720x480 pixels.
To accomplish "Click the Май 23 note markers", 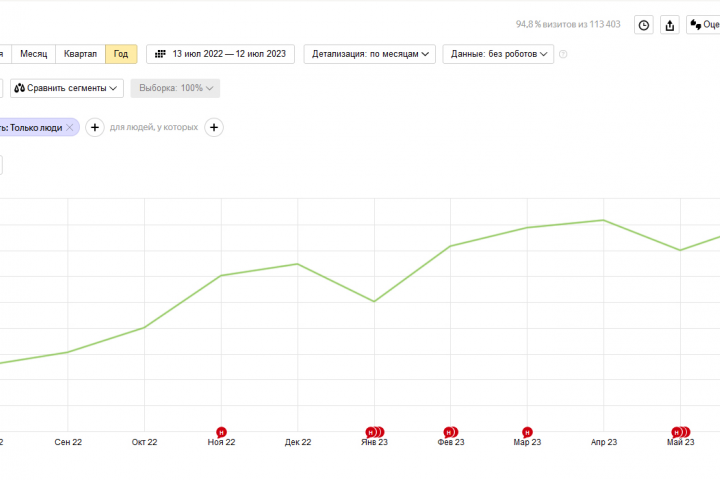I will pyautogui.click(x=681, y=432).
